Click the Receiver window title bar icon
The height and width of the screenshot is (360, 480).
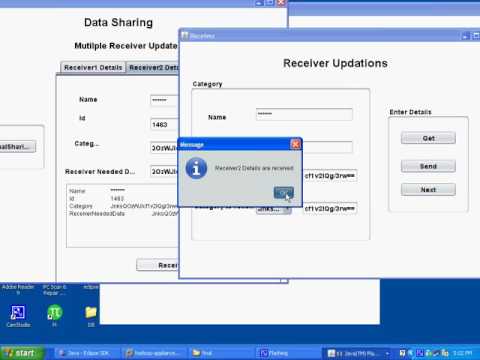click(185, 35)
